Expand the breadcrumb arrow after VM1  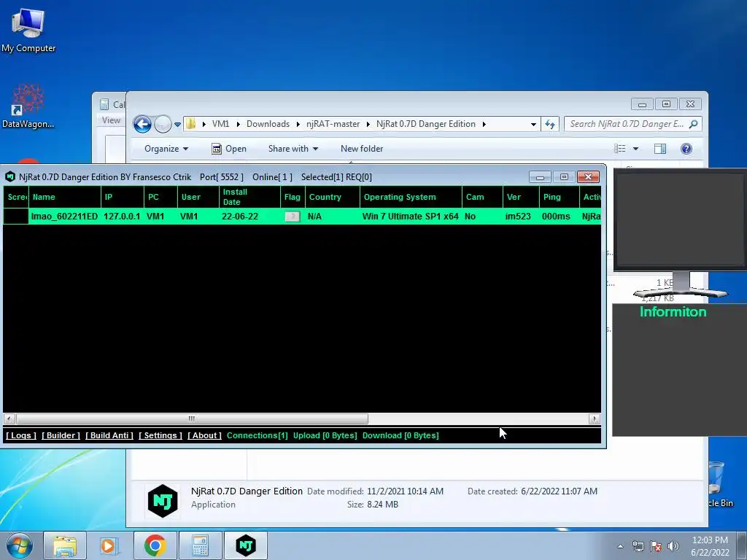[239, 124]
